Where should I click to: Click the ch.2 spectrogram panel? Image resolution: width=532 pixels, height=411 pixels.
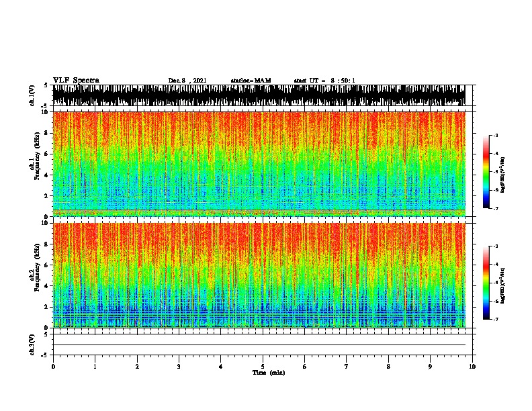tap(259, 275)
